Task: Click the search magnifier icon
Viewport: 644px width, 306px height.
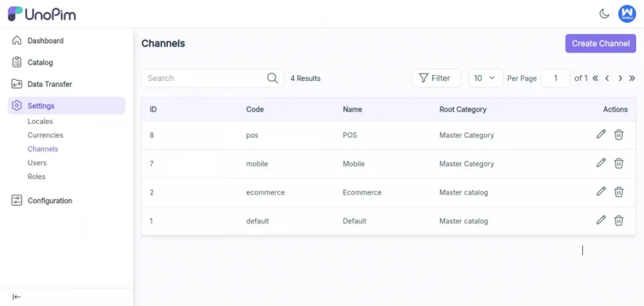Action: click(272, 78)
